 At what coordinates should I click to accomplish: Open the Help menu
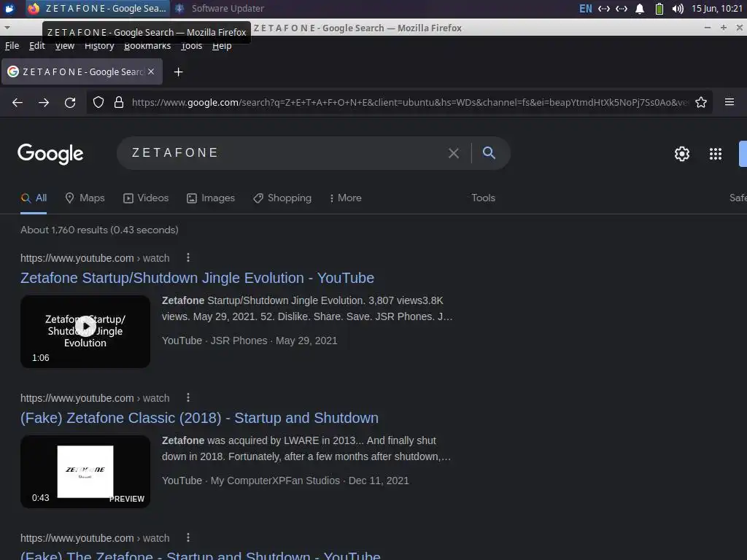[222, 46]
